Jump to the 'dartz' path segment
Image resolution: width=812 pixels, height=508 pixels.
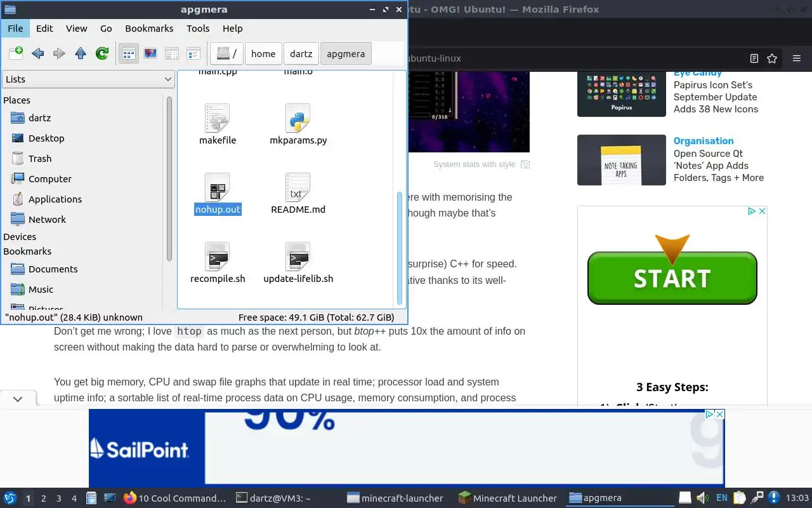[x=301, y=53]
